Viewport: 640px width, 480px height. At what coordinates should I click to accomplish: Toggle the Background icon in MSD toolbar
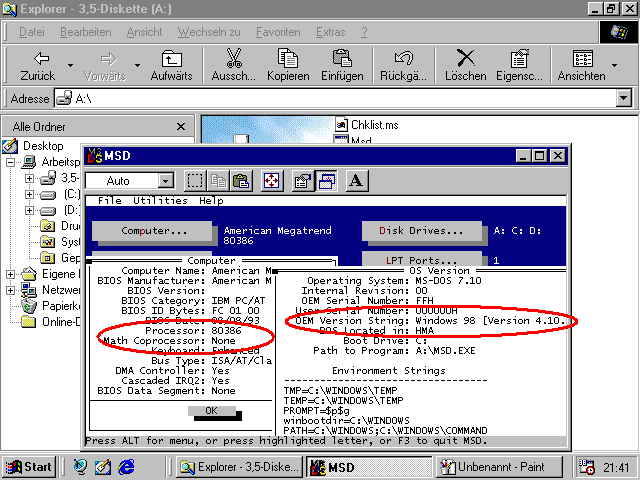click(326, 181)
